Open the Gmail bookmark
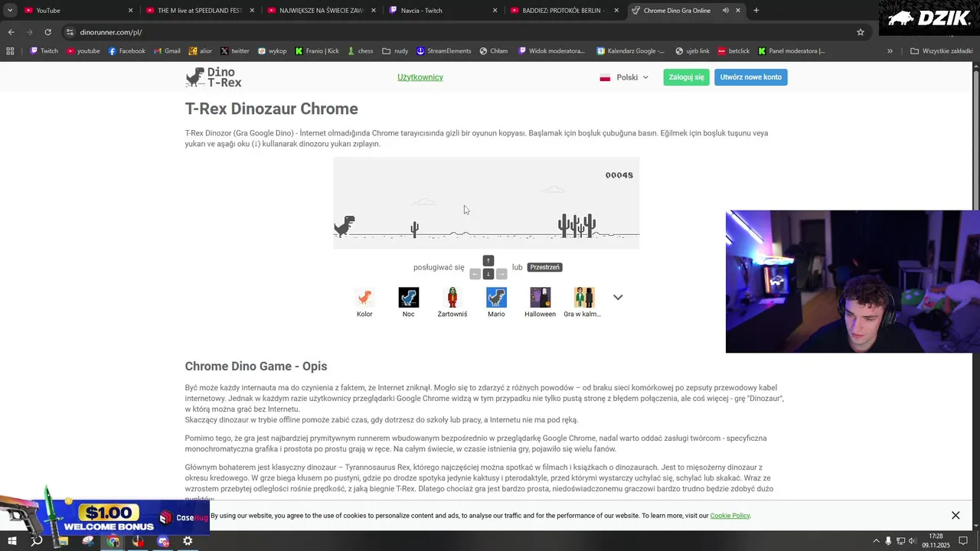This screenshot has width=980, height=551. tap(167, 51)
